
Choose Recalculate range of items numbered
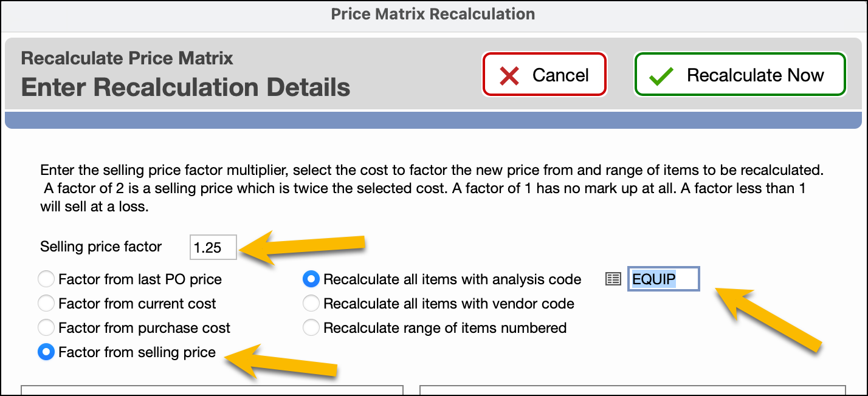tap(311, 328)
